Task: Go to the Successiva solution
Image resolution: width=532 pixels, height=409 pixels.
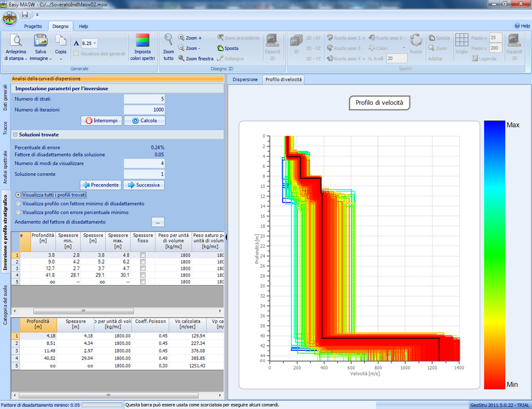Action: [x=144, y=185]
